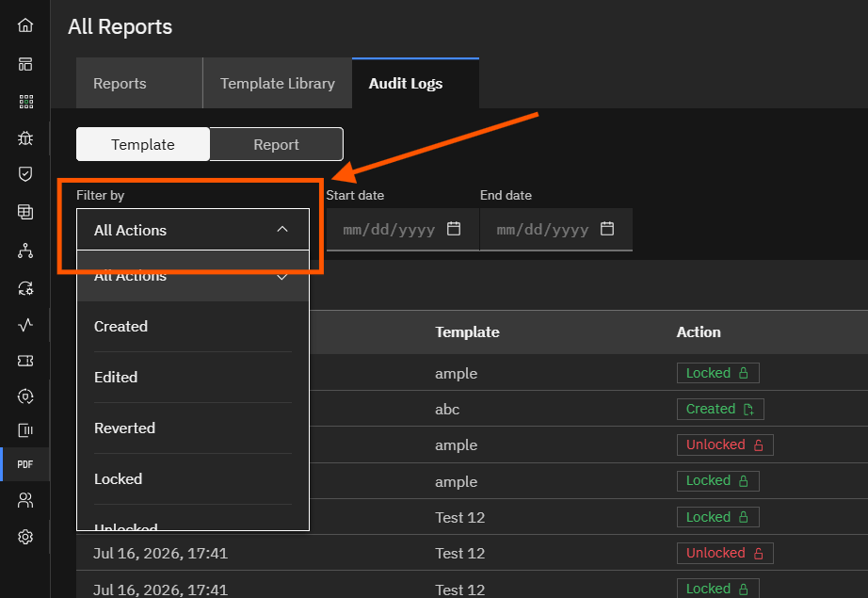Click the All Reports page title

click(121, 26)
